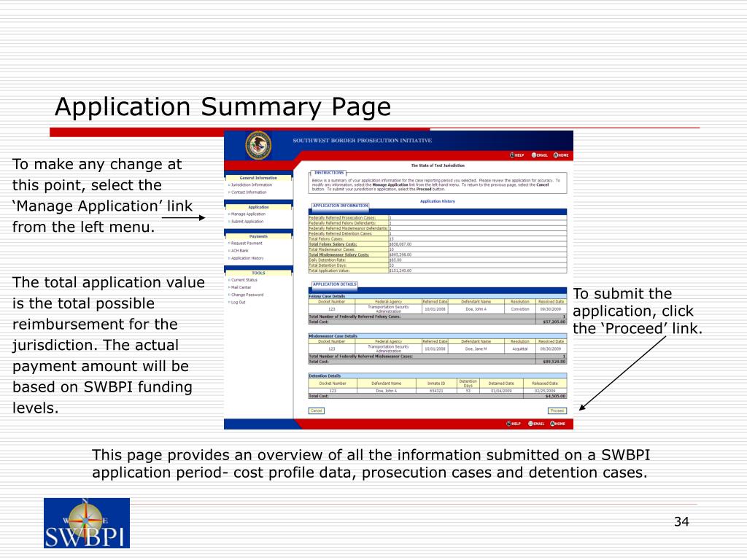
Task: Select Federally Referred Prosecution Cases label
Action: (x=342, y=218)
